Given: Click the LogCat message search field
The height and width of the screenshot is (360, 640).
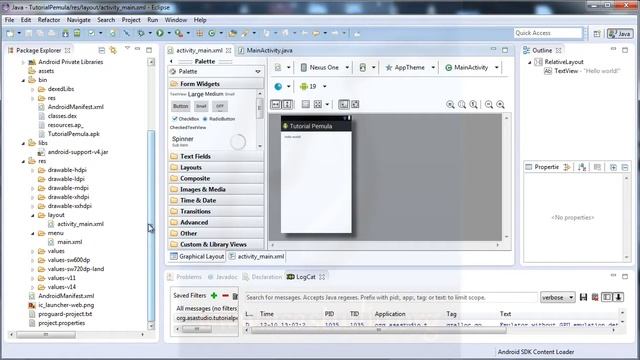Looking at the screenshot, I should [x=391, y=298].
